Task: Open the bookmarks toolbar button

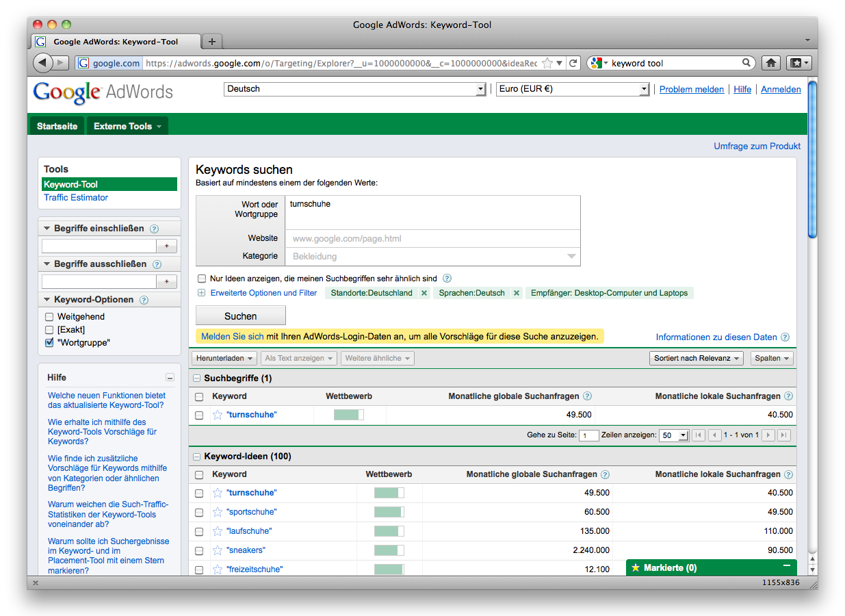Action: click(x=798, y=63)
